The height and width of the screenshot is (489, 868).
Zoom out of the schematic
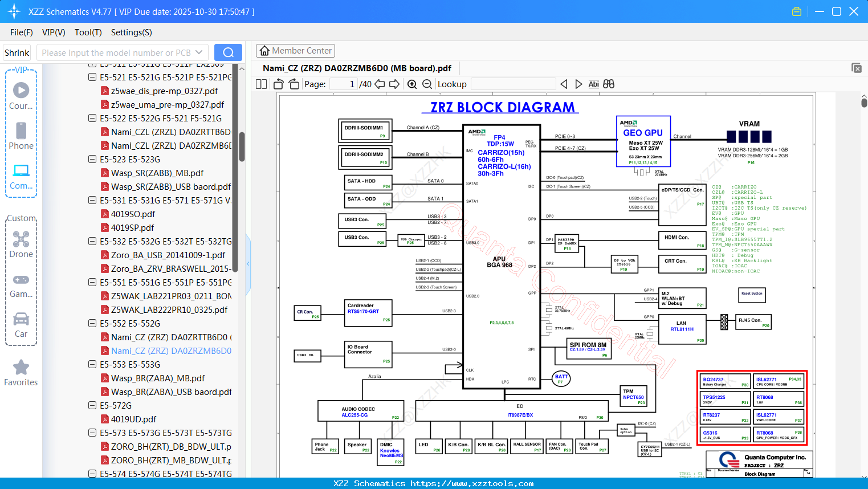coord(427,84)
